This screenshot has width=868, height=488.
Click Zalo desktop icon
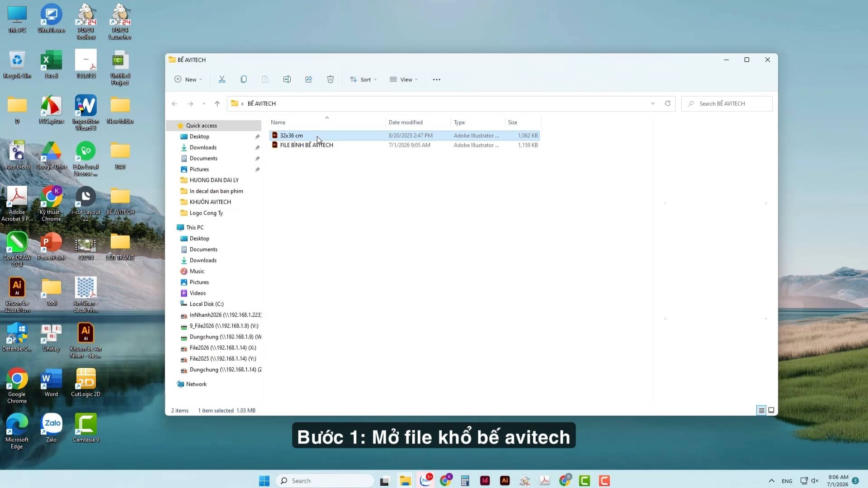click(x=51, y=427)
